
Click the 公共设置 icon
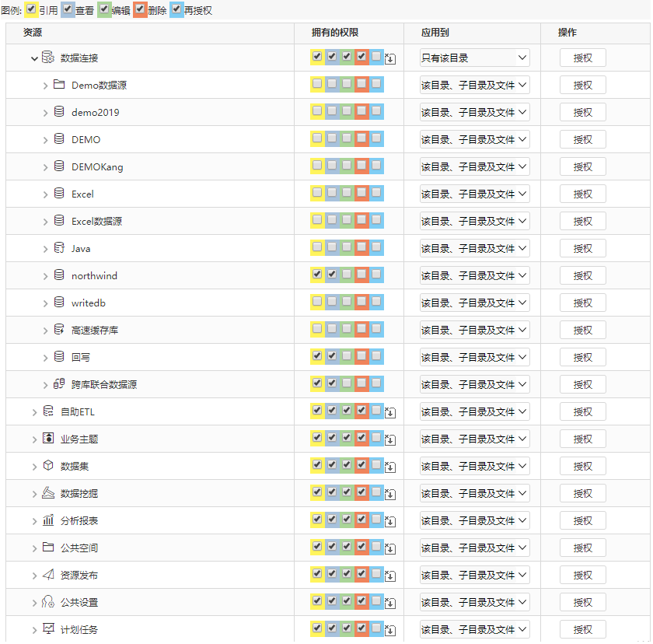(48, 601)
